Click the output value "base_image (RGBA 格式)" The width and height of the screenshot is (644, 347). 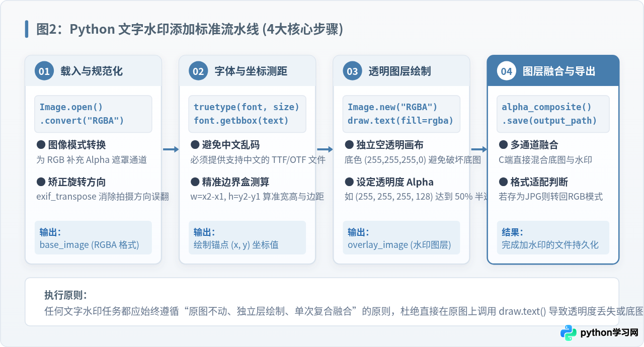pos(90,245)
